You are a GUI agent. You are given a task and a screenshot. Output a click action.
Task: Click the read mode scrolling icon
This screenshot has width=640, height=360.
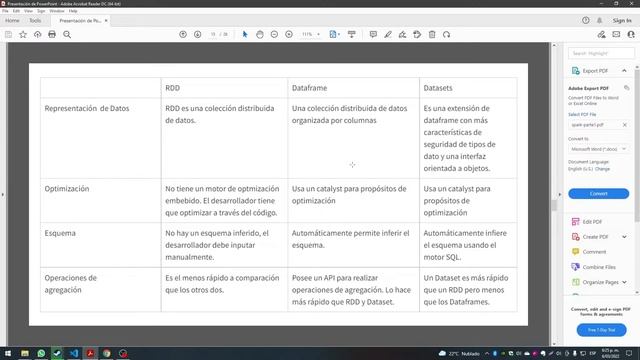[x=351, y=35]
